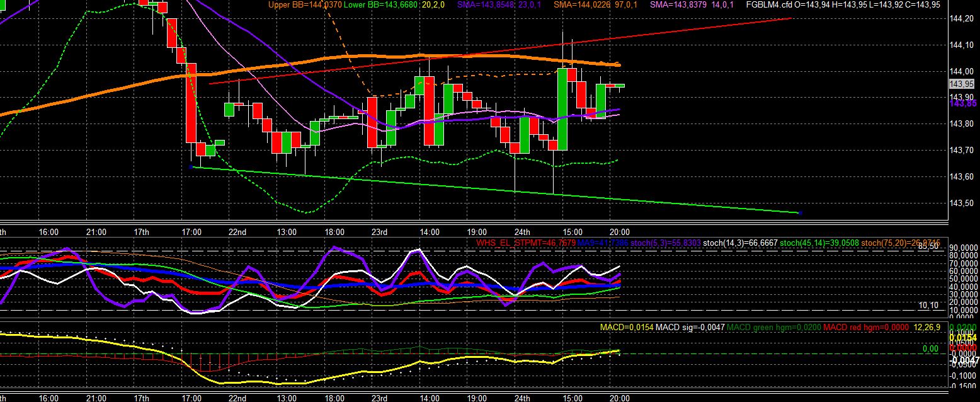Click the '143,50' price axis label
This screenshot has height=402, width=980.
[961, 204]
